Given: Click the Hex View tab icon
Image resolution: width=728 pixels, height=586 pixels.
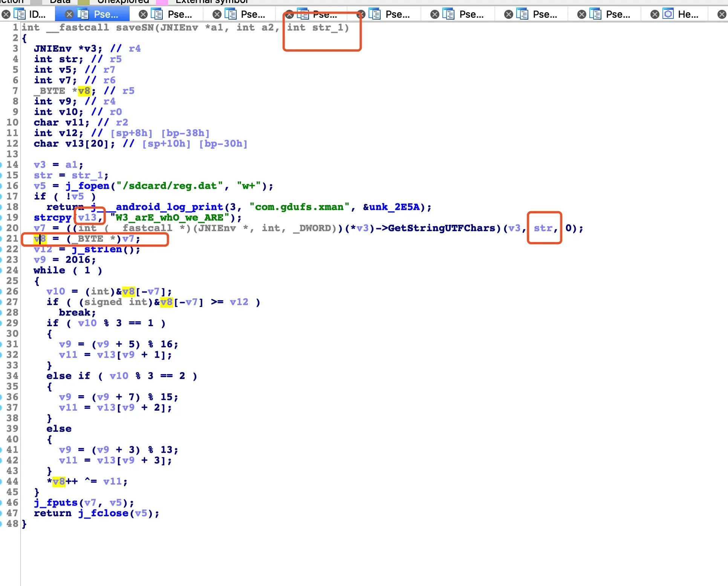Looking at the screenshot, I should click(x=668, y=14).
